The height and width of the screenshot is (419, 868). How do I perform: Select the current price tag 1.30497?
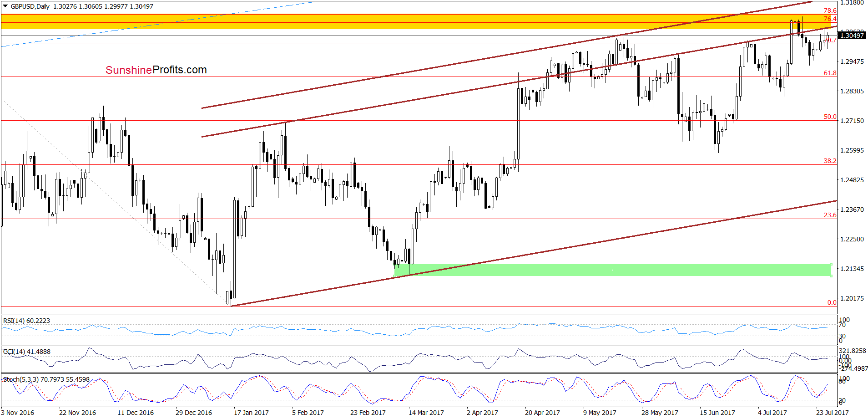tap(852, 36)
